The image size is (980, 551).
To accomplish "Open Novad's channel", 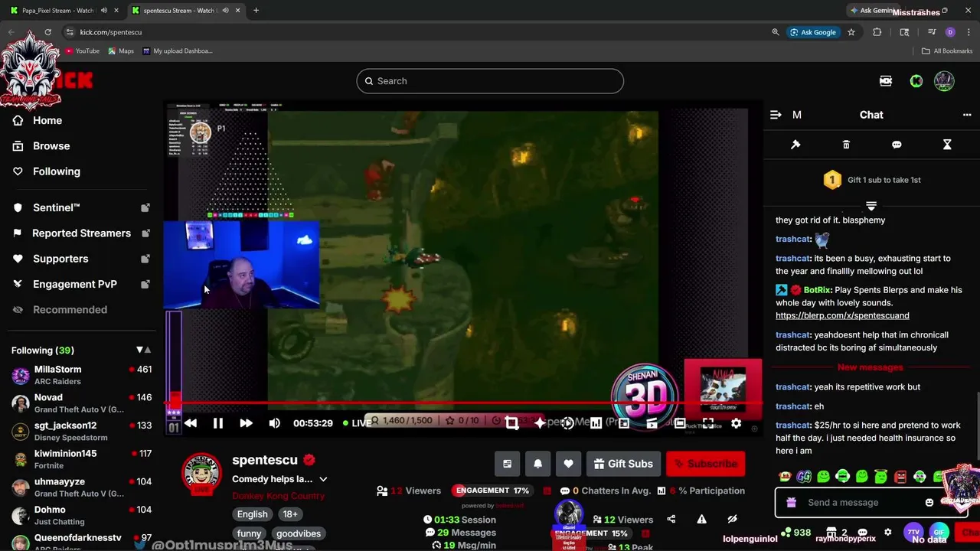I will click(80, 403).
